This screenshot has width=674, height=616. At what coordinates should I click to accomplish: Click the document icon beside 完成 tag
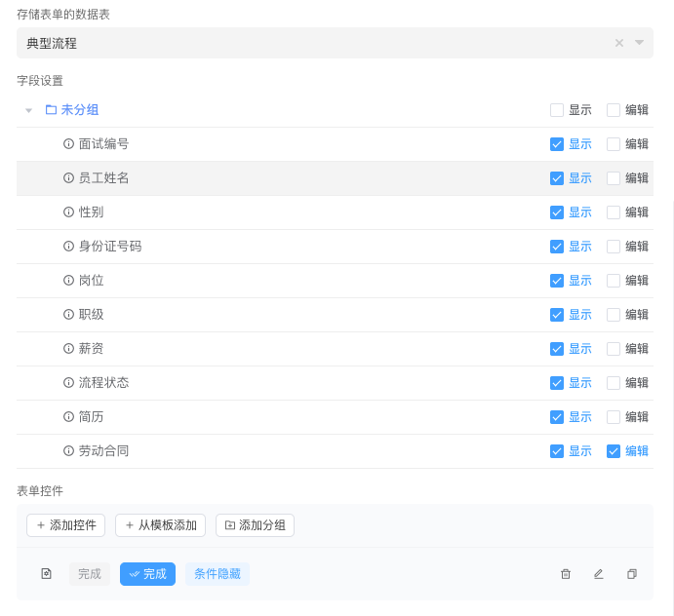tap(46, 574)
